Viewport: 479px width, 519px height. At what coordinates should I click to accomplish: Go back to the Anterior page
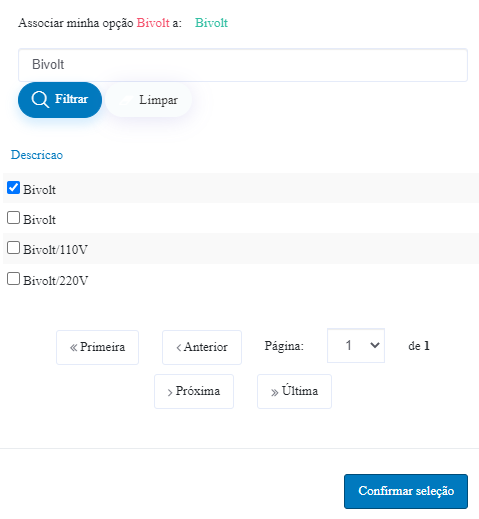point(202,347)
